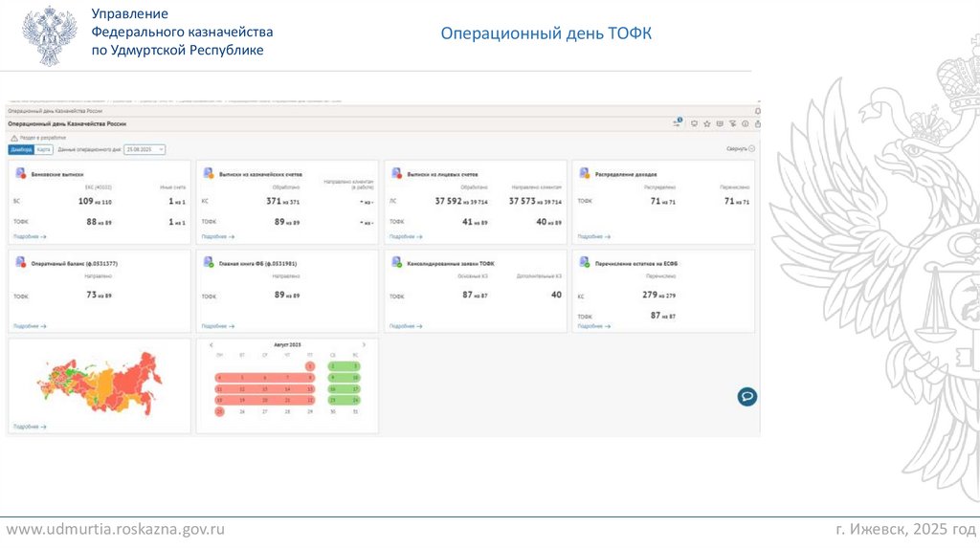Click the Распределение доходов card icon

pos(585,173)
